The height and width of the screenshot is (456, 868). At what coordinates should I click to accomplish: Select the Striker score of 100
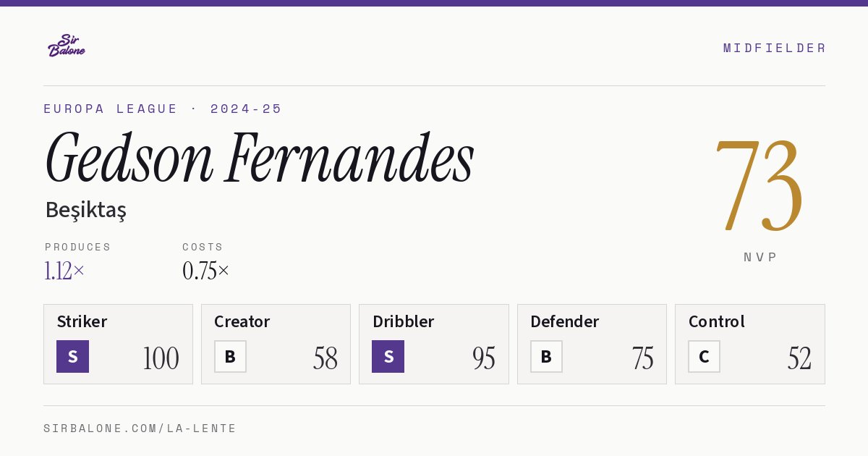click(161, 358)
